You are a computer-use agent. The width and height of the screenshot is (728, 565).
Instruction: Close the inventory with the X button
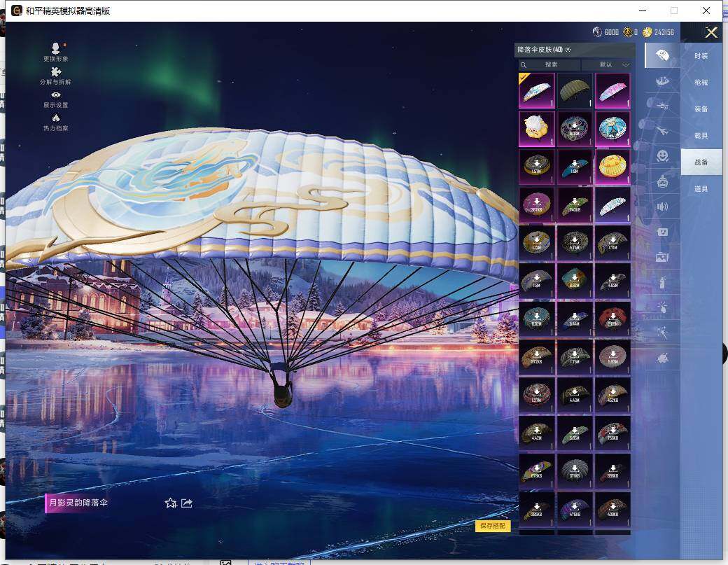tap(711, 33)
